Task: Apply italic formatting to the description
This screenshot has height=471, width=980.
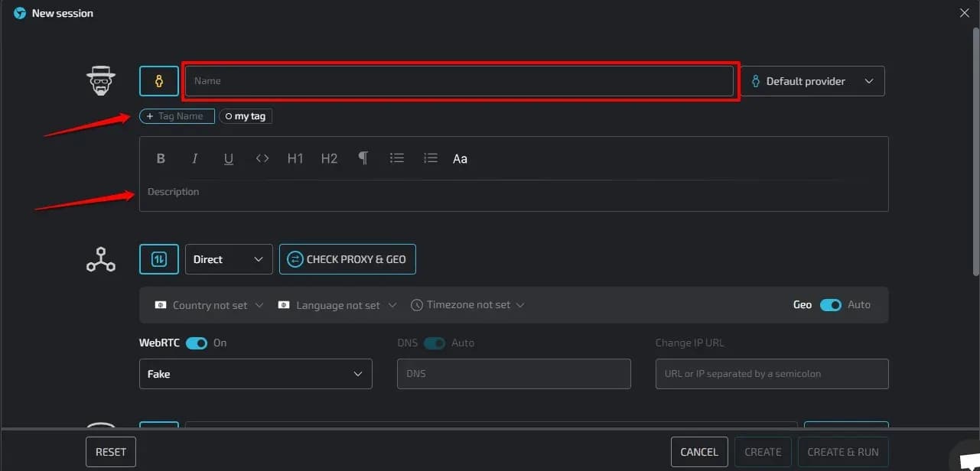Action: coord(194,158)
